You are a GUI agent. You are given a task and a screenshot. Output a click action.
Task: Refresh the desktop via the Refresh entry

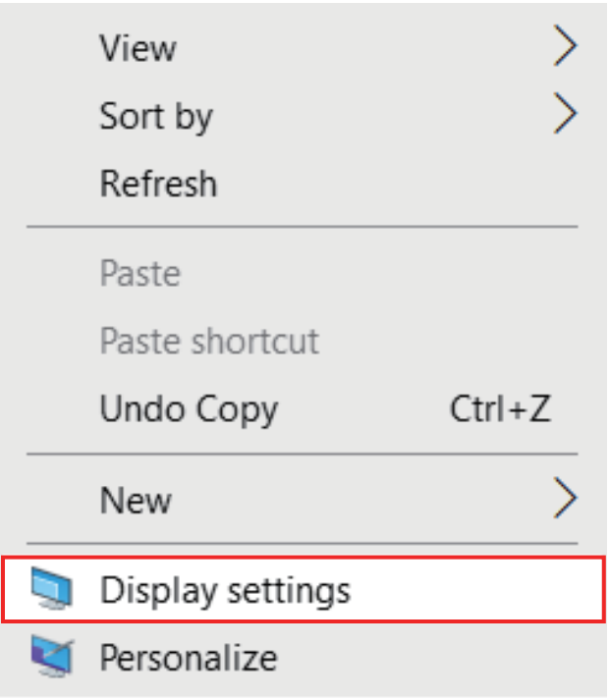pyautogui.click(x=157, y=184)
